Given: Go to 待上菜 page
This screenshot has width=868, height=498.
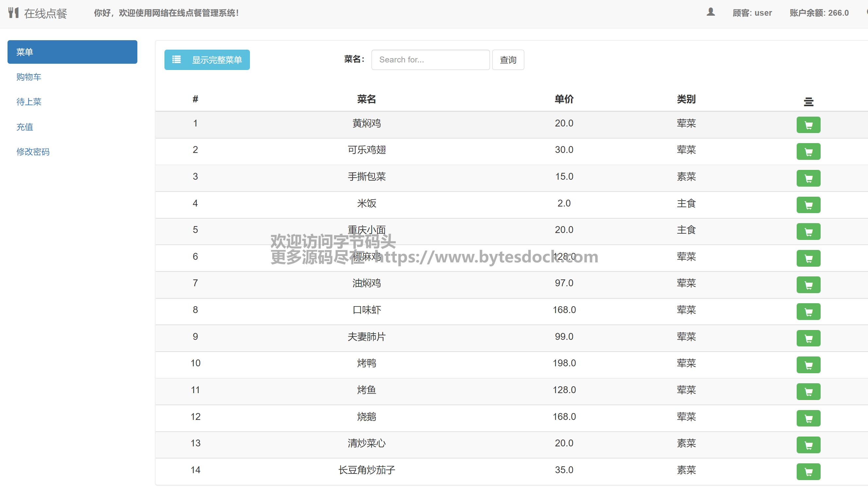Looking at the screenshot, I should 29,102.
